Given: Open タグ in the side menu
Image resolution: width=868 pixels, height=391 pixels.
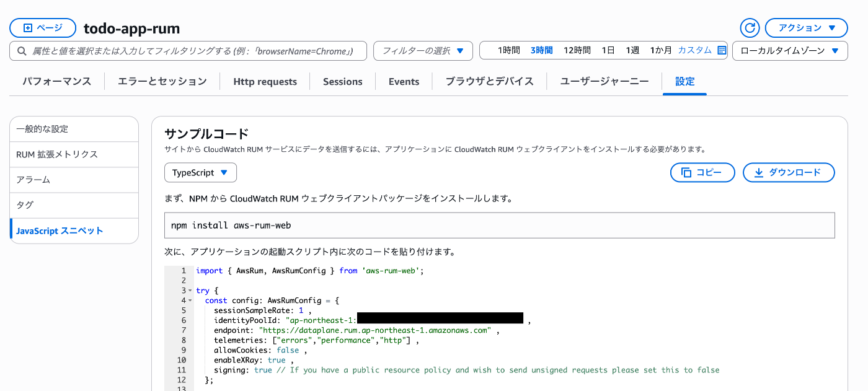Looking at the screenshot, I should pos(74,205).
